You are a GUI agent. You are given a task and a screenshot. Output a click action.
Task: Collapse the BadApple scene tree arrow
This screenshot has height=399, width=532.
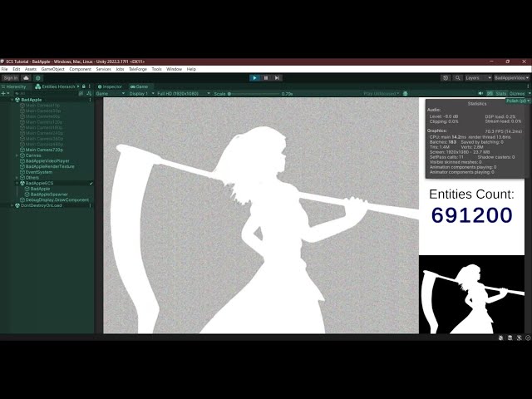pyautogui.click(x=12, y=100)
